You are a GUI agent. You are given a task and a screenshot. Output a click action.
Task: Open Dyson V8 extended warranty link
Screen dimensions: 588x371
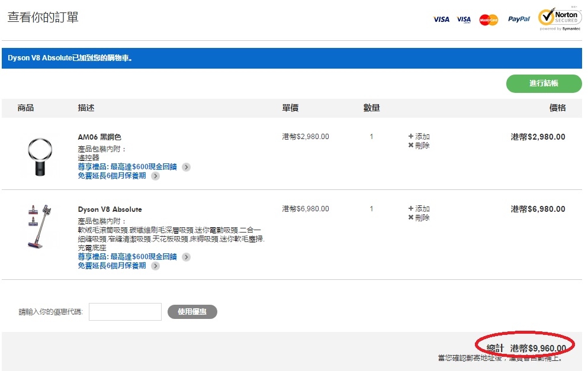[112, 266]
